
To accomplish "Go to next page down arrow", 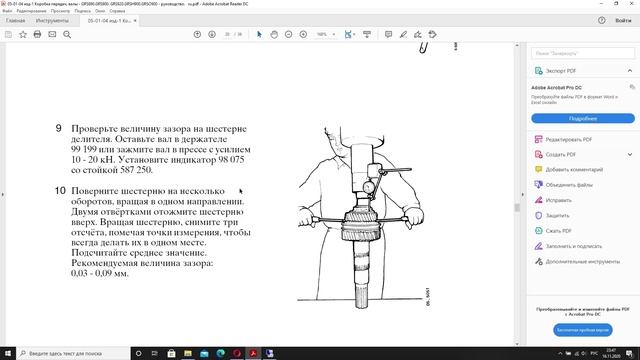I will pyautogui.click(x=212, y=34).
